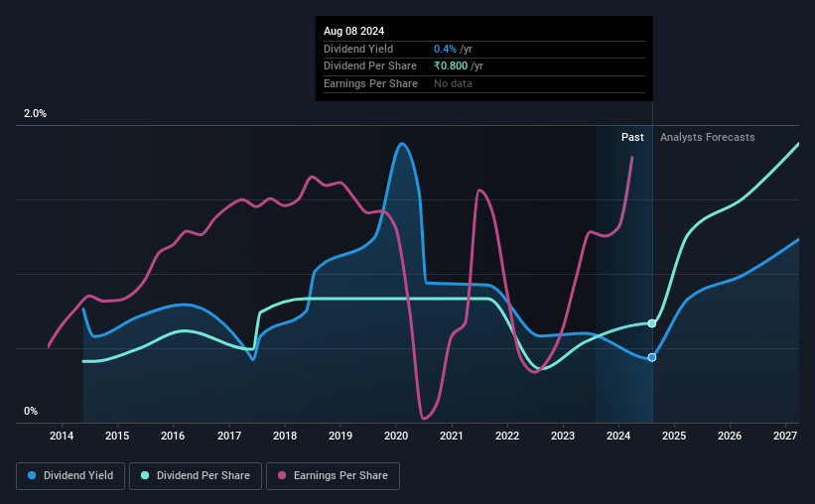
Task: Click the 2017 year label on the axis
Action: [x=229, y=436]
